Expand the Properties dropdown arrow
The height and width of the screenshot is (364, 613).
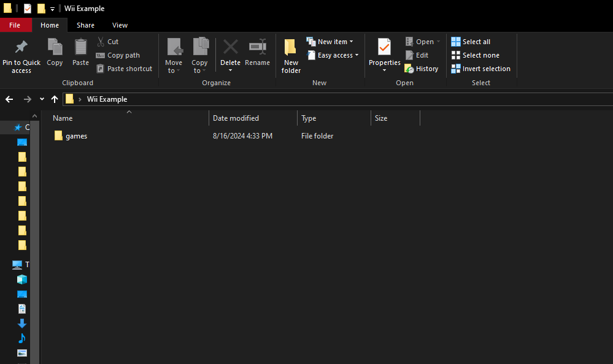point(384,70)
